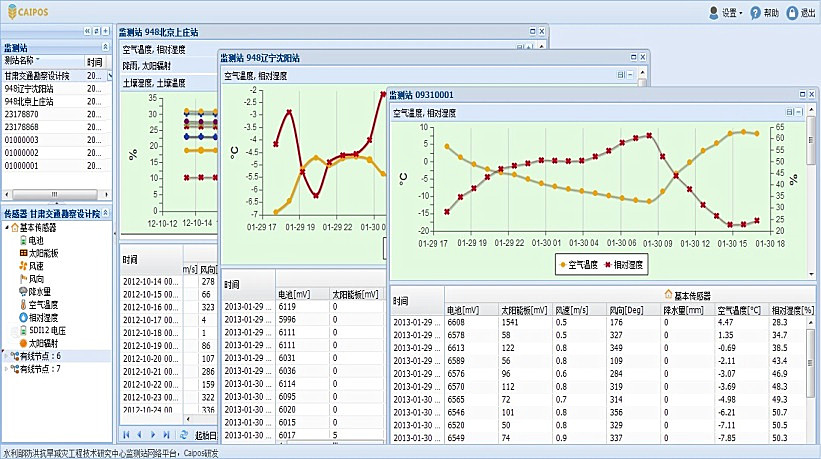Open 空气温度, 相对湿度 section in 北京上庄站 window
Image resolution: width=821 pixels, height=459 pixels.
point(154,50)
